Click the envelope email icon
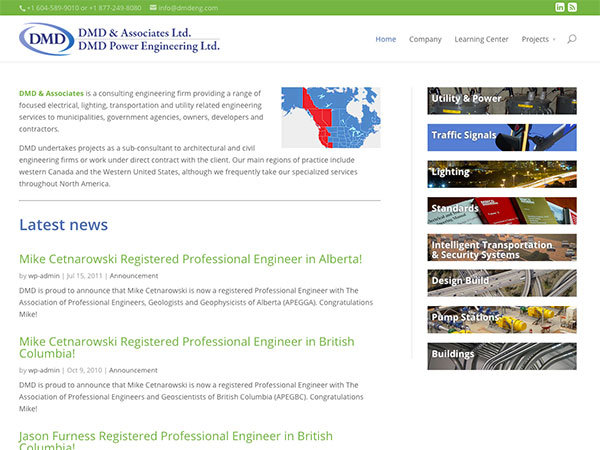This screenshot has width=600, height=450. [153, 7]
